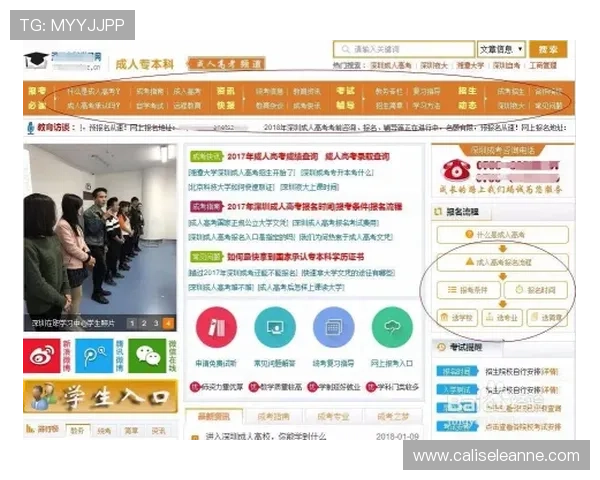Screen dimensions: 600x480
Task: Click the magnifier icon in search box
Action: click(345, 49)
